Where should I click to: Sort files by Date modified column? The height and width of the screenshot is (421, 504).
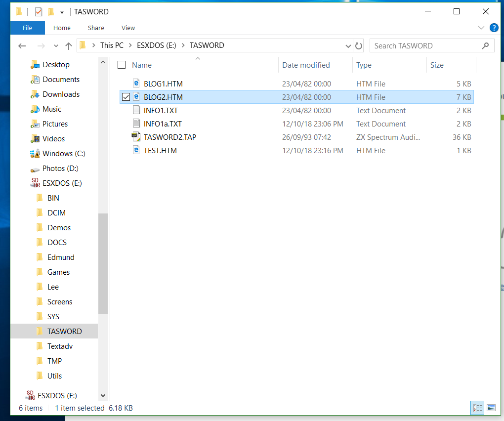coord(306,65)
